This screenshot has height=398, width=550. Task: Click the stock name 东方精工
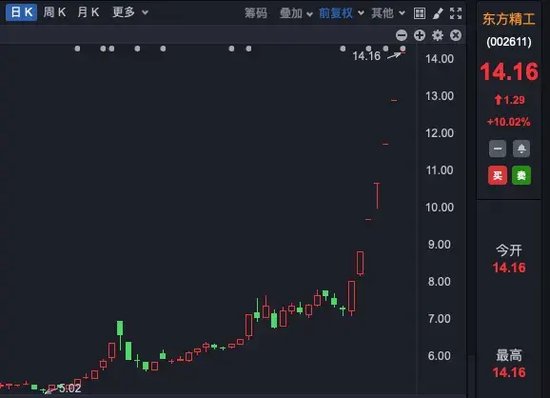coord(509,19)
